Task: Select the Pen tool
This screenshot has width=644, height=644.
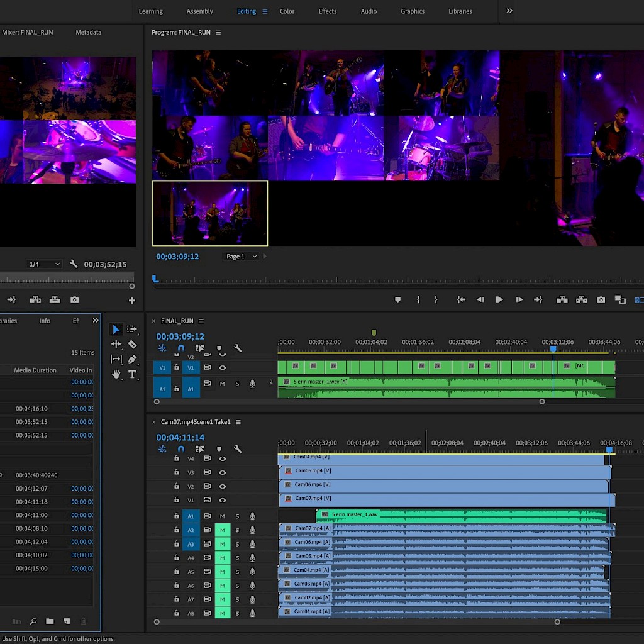Action: point(132,360)
